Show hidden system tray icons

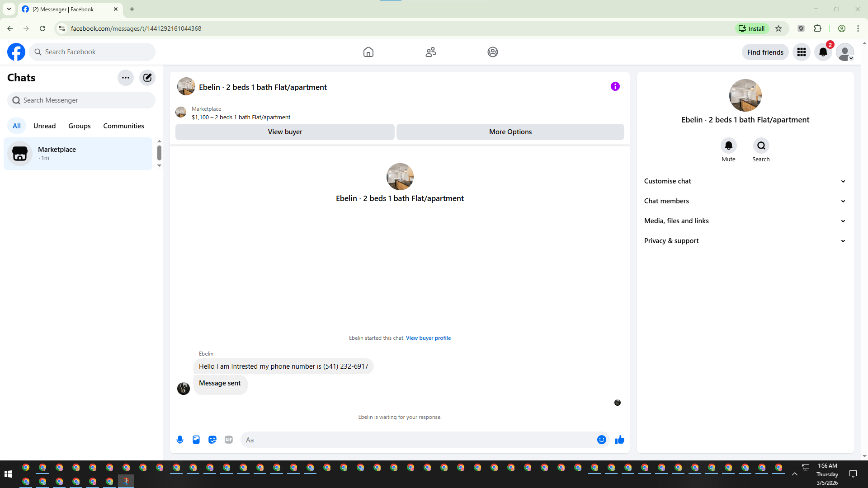tap(795, 474)
